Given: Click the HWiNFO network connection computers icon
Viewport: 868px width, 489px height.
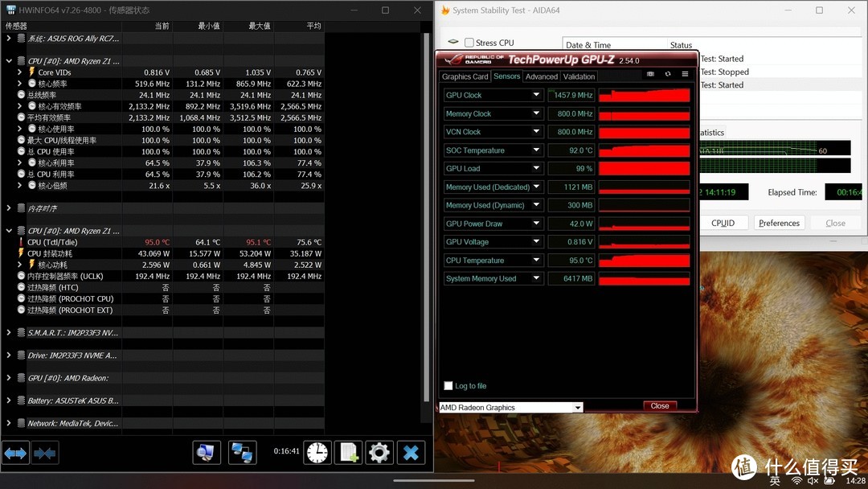Looking at the screenshot, I should pos(243,453).
